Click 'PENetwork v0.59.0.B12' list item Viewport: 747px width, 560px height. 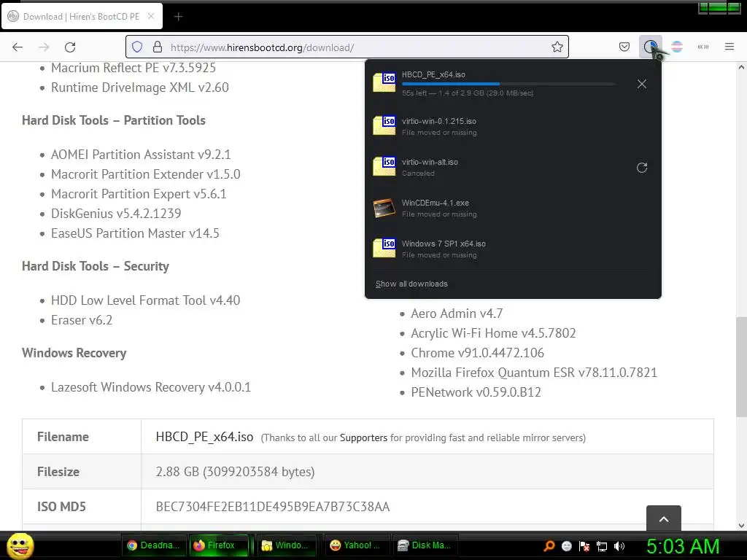tap(476, 392)
